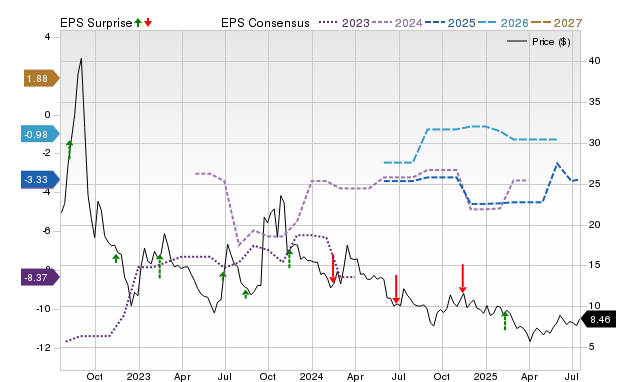Screen dimensions: 640x382
Task: Click the EPS Surprise legend title
Action: (96, 23)
